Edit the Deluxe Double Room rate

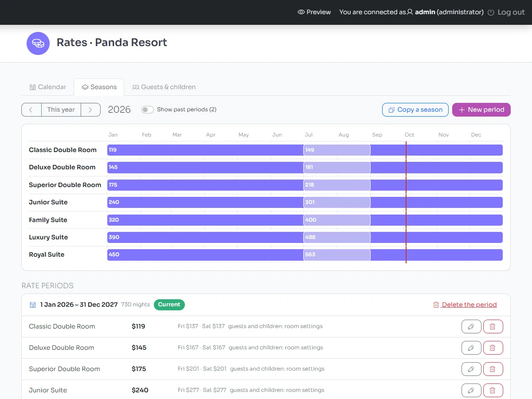click(471, 348)
